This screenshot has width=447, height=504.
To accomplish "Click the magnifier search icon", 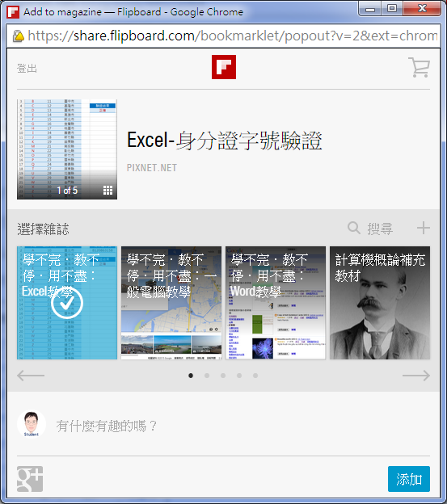I will point(354,229).
